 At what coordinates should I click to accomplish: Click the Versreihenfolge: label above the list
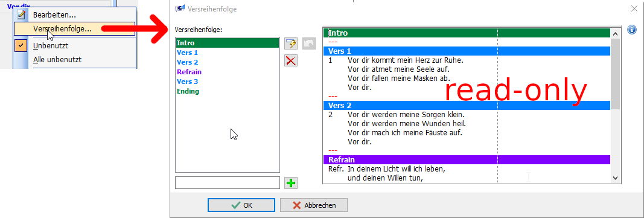[199, 30]
